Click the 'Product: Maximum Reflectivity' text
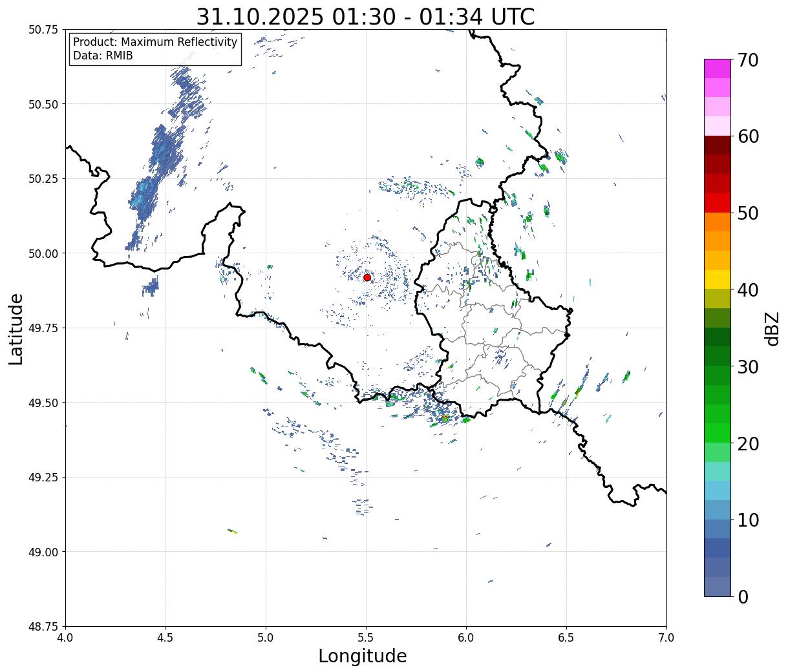 click(155, 42)
